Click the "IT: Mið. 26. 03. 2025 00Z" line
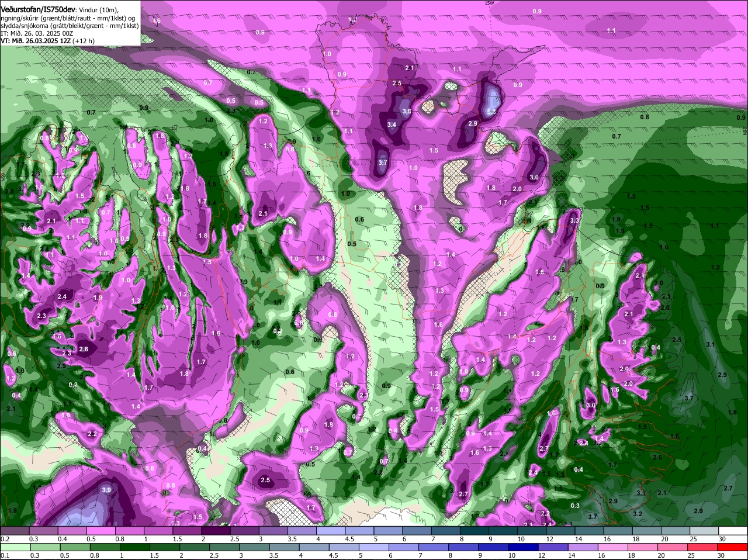748x560 pixels. (x=37, y=33)
